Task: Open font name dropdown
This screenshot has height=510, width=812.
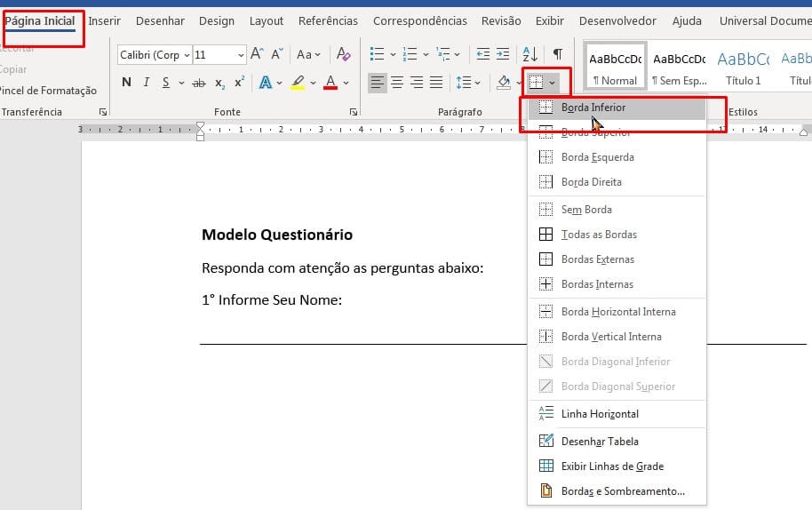Action: (x=187, y=55)
